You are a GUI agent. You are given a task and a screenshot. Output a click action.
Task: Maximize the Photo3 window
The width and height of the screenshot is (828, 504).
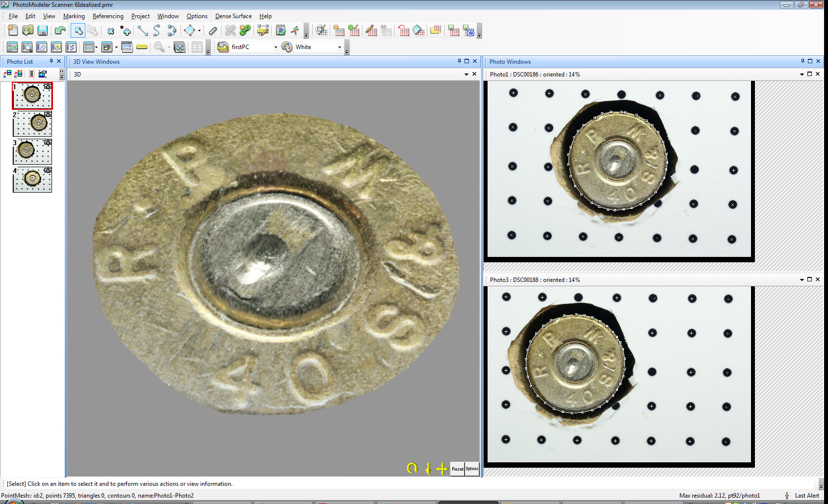pos(810,279)
